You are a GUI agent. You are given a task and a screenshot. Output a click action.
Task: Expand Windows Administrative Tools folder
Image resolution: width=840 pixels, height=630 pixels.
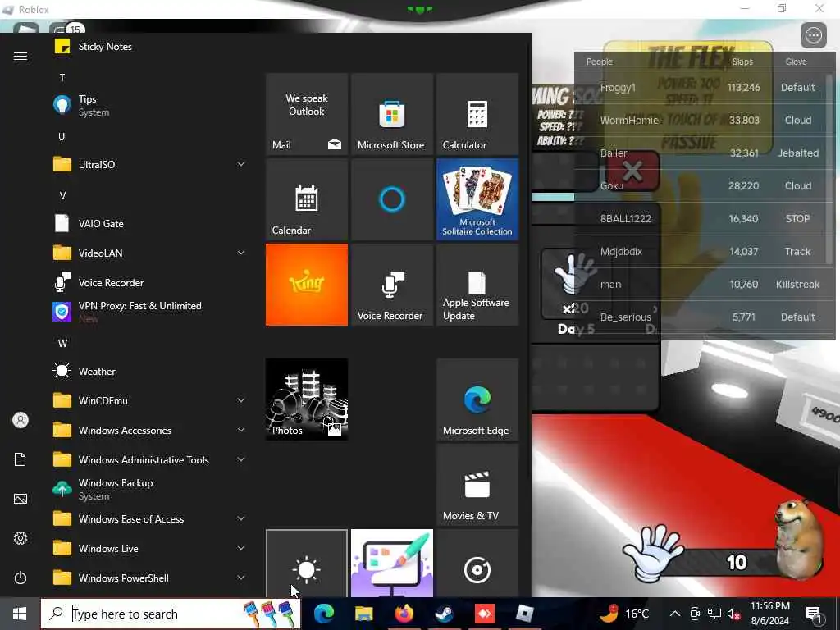point(150,459)
